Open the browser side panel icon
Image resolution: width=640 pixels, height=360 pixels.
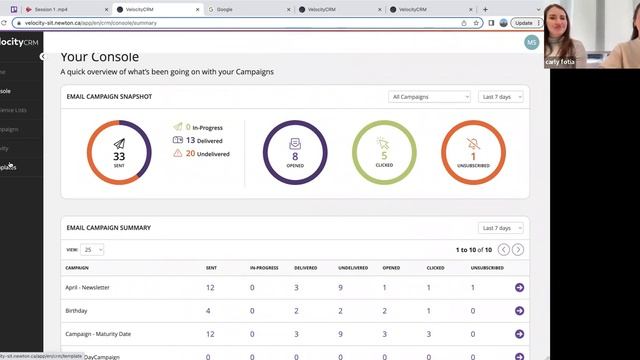491,23
